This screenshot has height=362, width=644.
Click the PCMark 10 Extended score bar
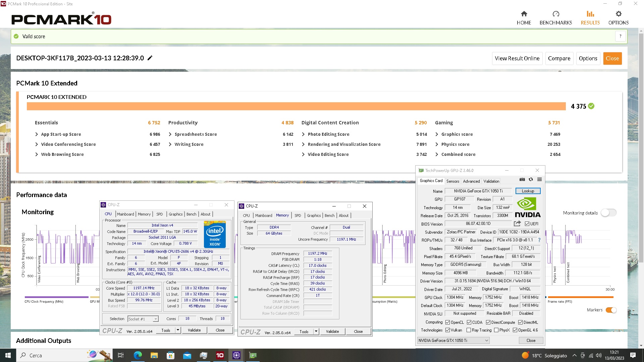point(296,106)
